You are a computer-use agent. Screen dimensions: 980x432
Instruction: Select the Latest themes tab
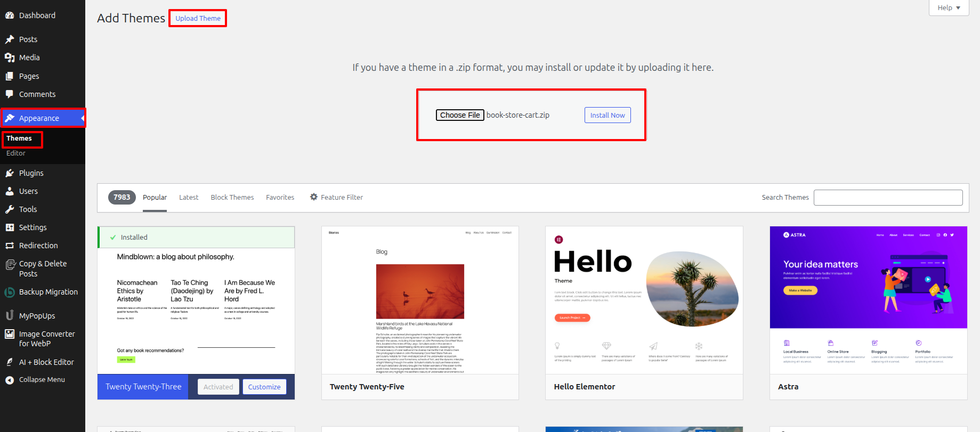(189, 197)
